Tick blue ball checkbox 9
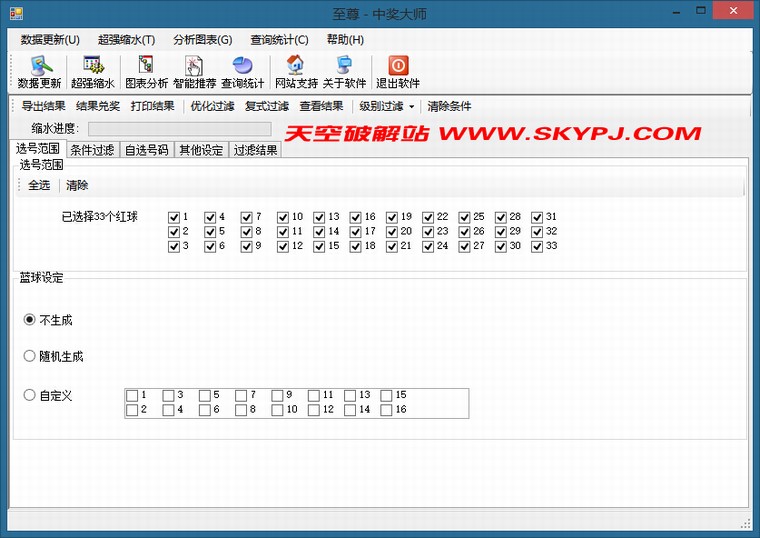The height and width of the screenshot is (538, 760). click(276, 395)
